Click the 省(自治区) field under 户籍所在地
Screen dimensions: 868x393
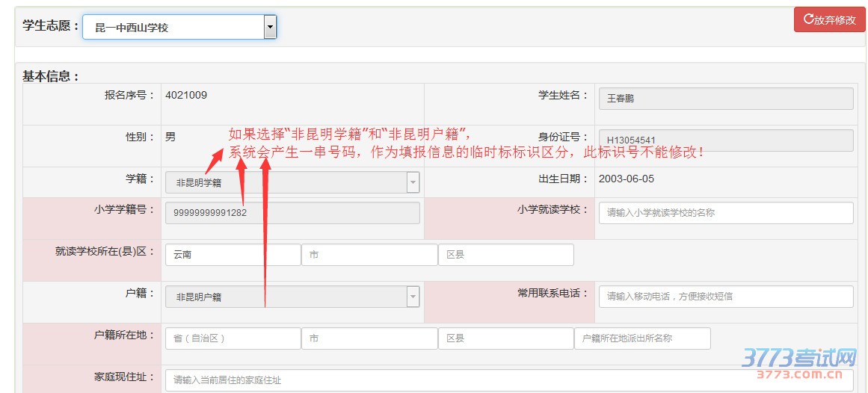(233, 338)
